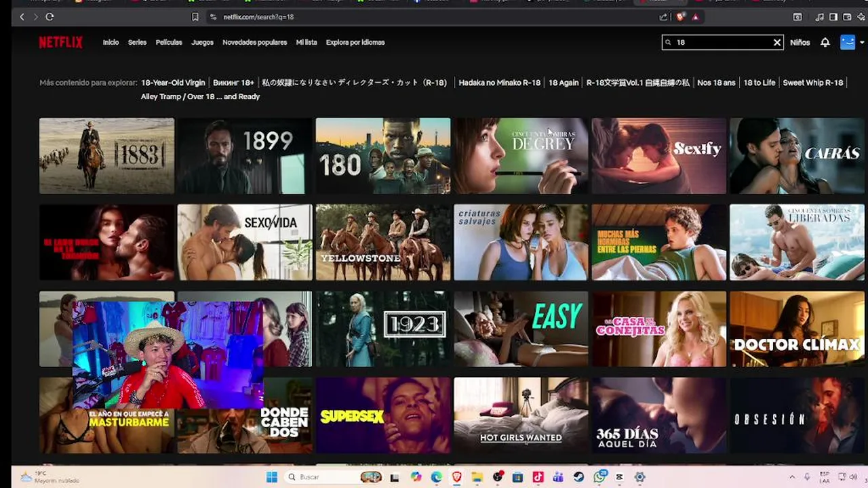868x488 pixels.
Task: Open the 1883 title thumbnail
Action: coord(106,156)
